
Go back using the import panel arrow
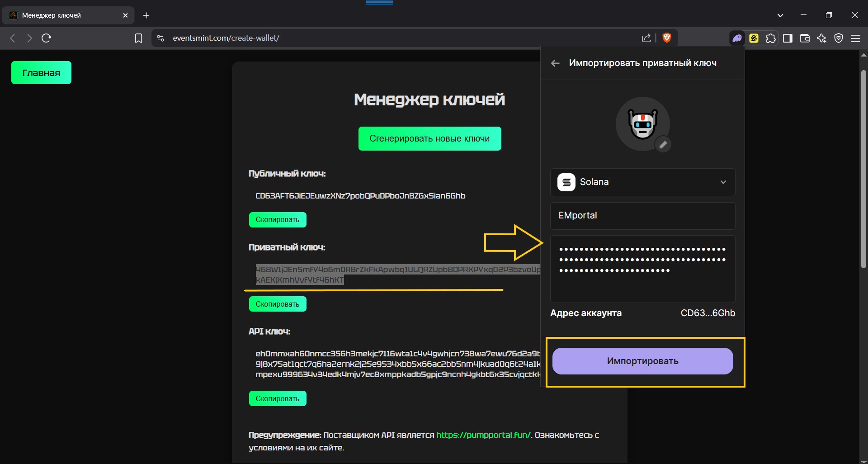click(x=556, y=63)
